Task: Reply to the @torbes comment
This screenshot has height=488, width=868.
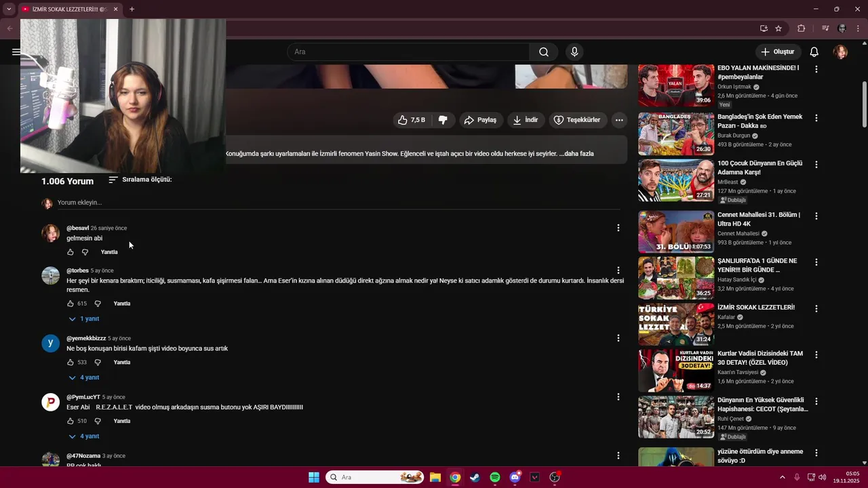Action: 122,304
